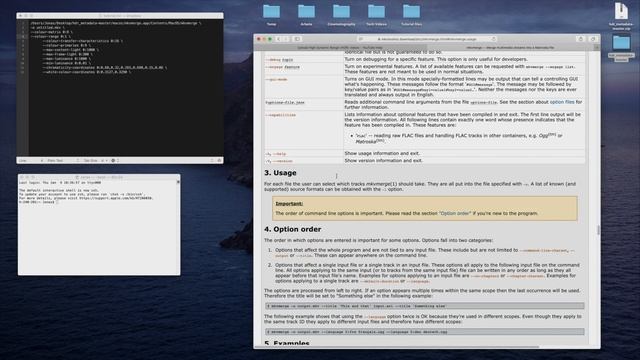This screenshot has width=640, height=360.
Task: Click the Safari horizontal scrollbar at bottom
Action: coord(397,347)
